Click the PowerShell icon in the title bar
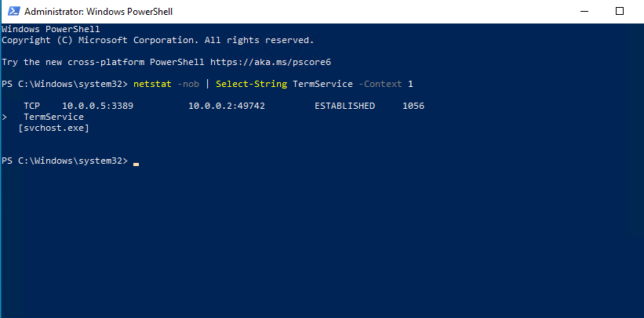Image resolution: width=644 pixels, height=318 pixels. tap(13, 13)
